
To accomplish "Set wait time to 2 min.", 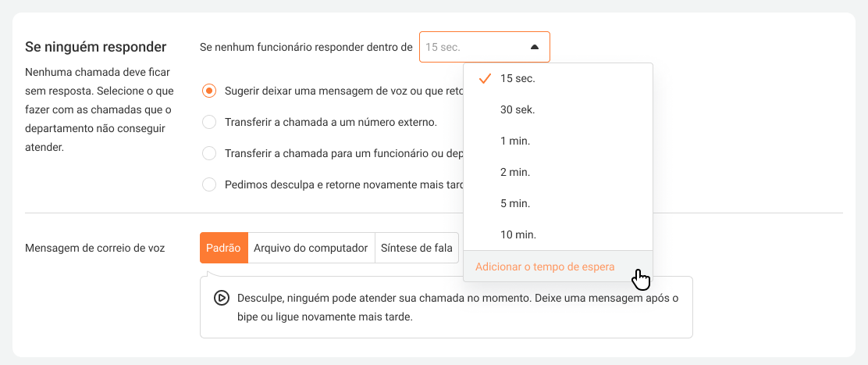I will click(x=515, y=172).
